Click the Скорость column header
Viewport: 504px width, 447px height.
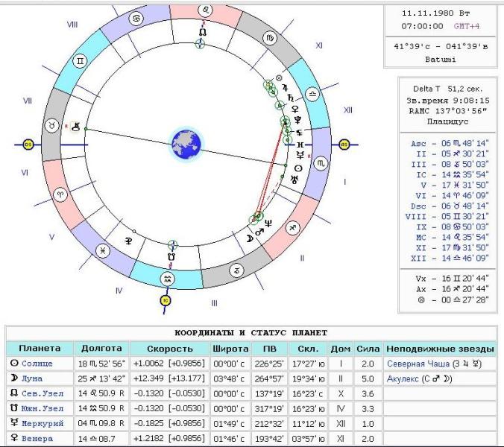tap(170, 349)
